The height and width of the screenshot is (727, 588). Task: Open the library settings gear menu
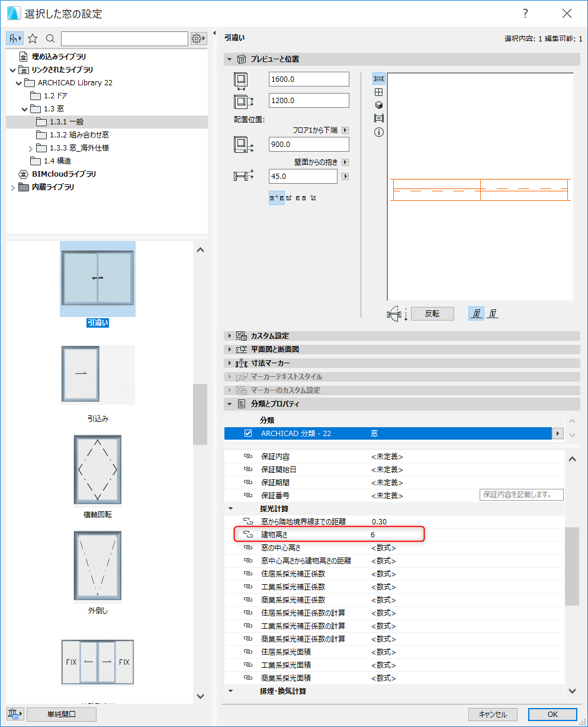[x=198, y=39]
